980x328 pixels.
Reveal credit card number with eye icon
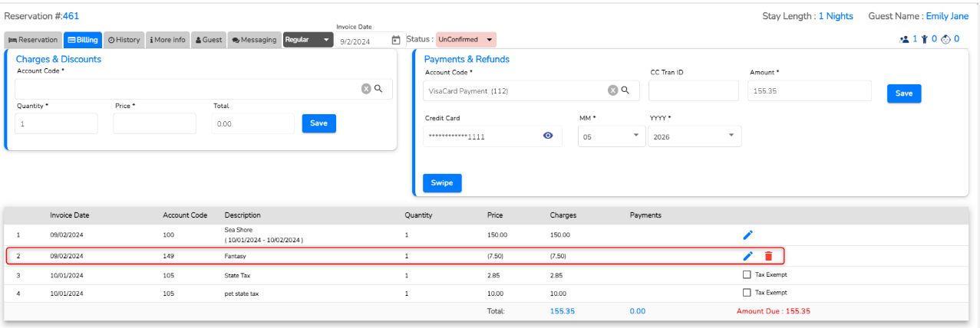click(x=548, y=136)
